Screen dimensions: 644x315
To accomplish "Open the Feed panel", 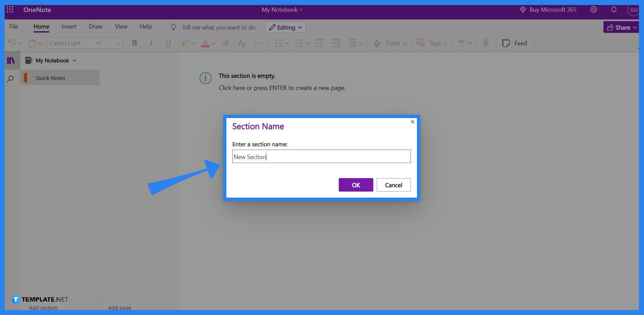I will (515, 43).
